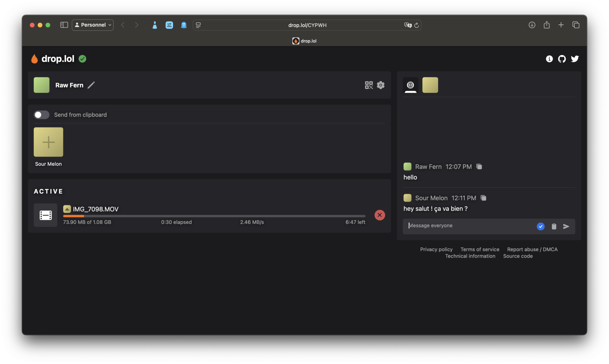Select the Sour Melon chat tab

[x=430, y=85]
